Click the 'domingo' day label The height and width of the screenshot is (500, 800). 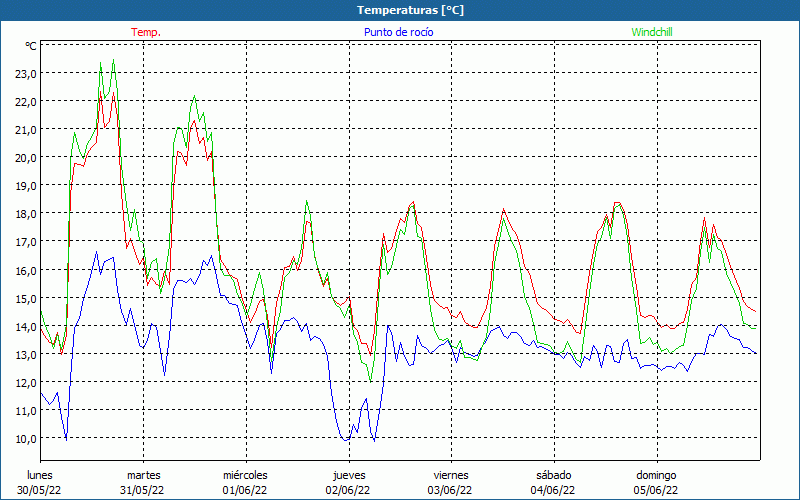(656, 475)
